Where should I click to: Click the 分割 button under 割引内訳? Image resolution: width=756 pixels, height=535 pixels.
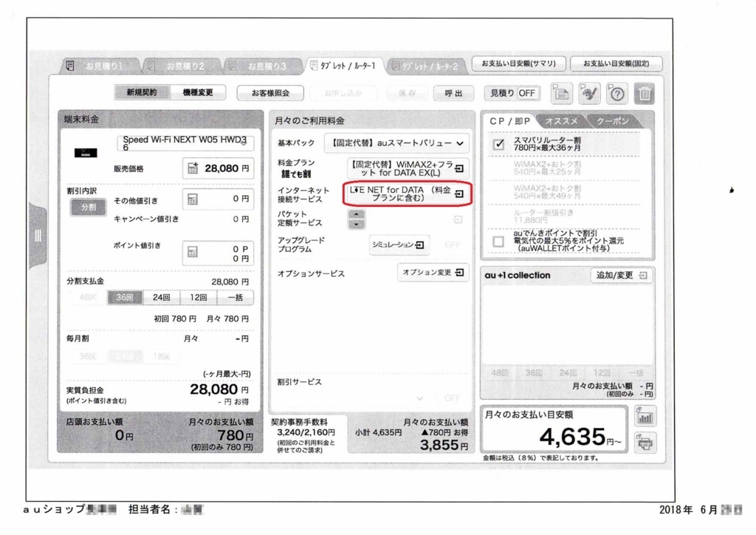click(89, 208)
